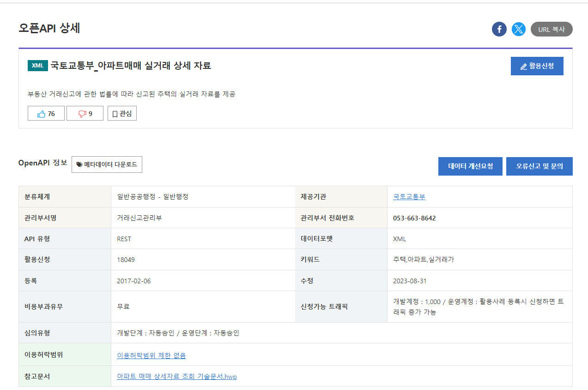
Task: Click the description text about 부동산 거래신고
Action: point(132,94)
